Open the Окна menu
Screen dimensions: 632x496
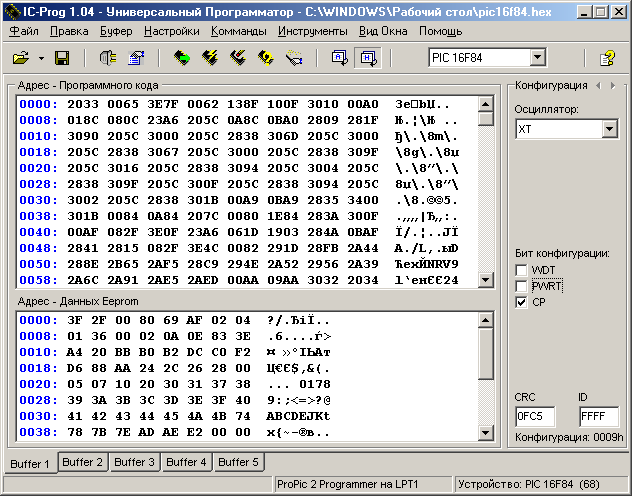tap(393, 31)
